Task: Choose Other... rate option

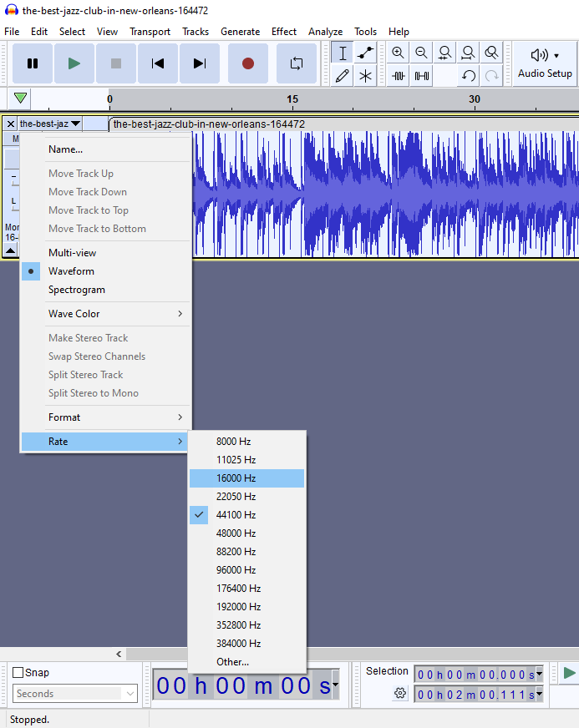Action: point(232,662)
